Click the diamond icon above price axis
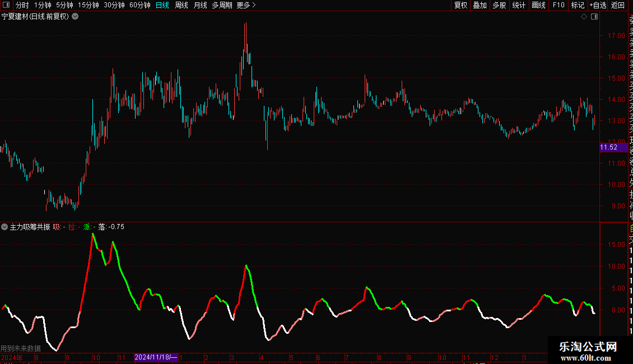 click(584, 17)
